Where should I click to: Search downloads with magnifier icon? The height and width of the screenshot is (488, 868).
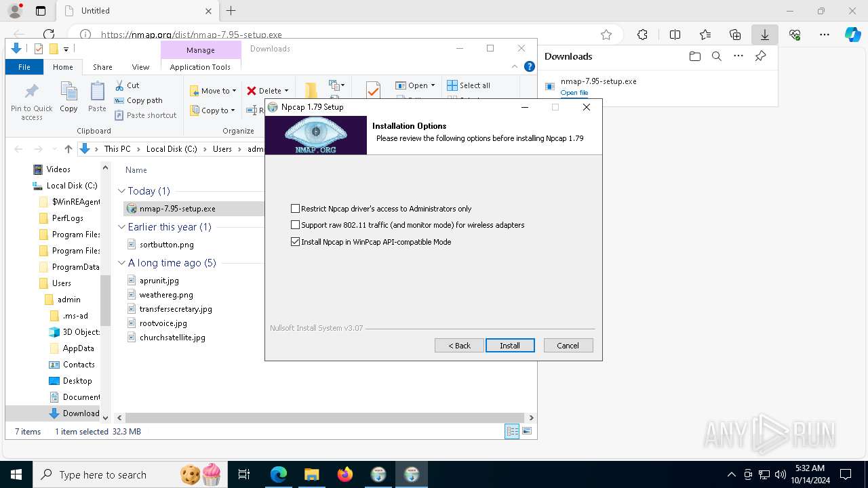[x=716, y=56]
